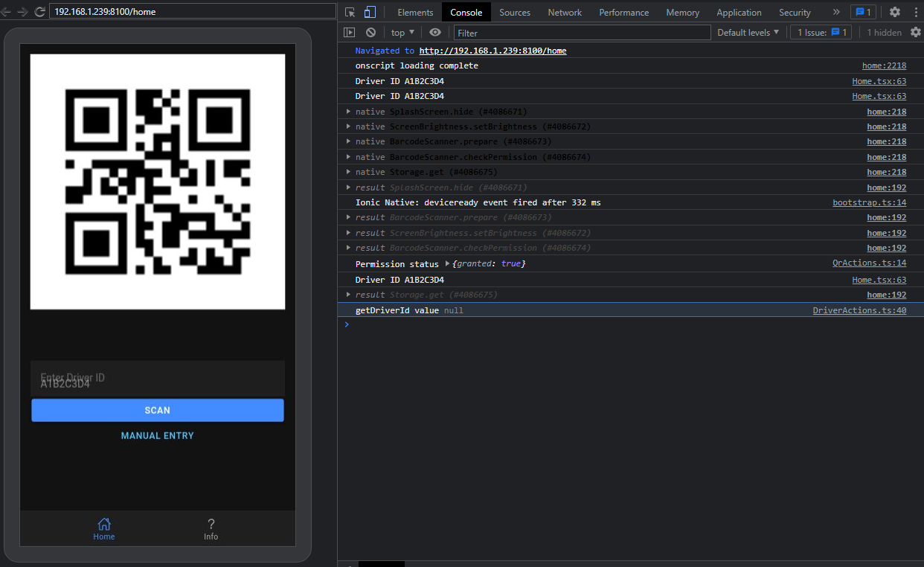Switch to the Application tab
924x567 pixels.
coord(739,12)
